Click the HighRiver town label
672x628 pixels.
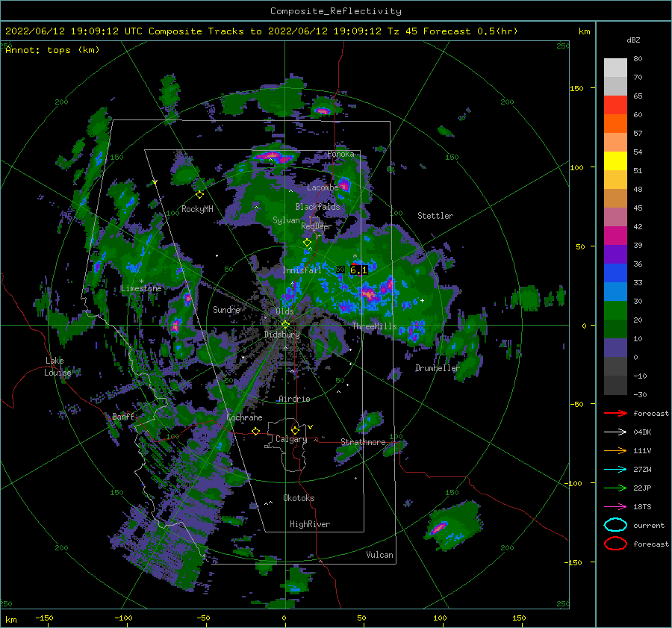(309, 524)
